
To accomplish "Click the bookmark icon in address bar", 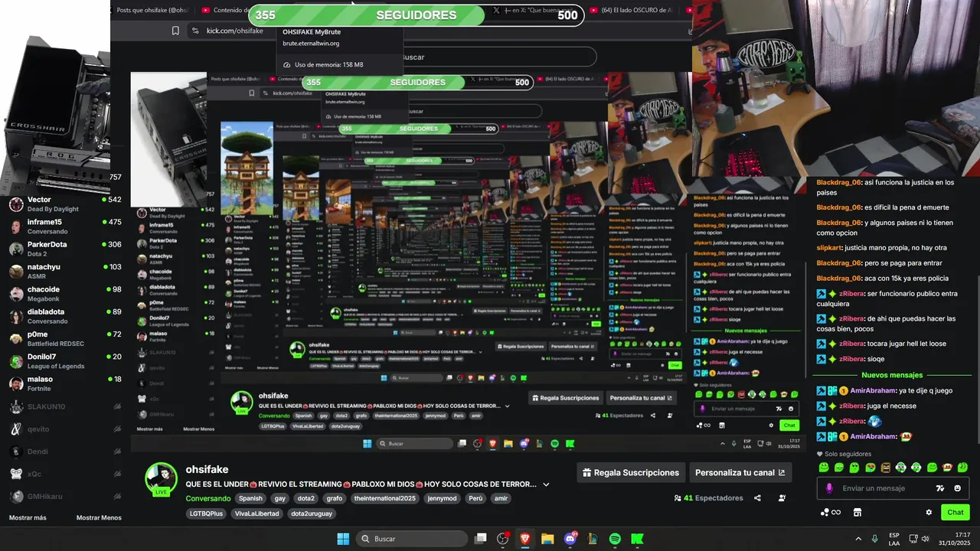I will click(175, 31).
